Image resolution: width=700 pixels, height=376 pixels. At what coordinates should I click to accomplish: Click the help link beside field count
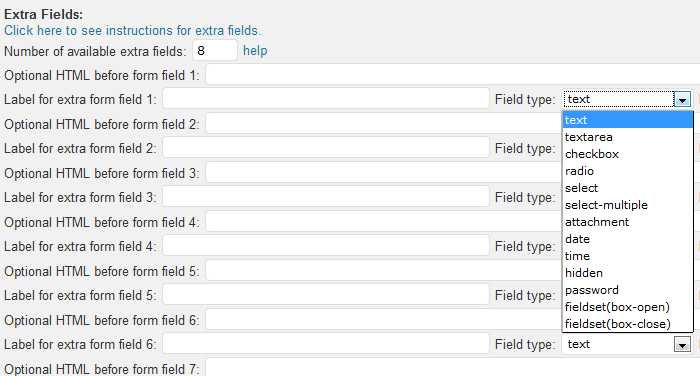tap(255, 51)
